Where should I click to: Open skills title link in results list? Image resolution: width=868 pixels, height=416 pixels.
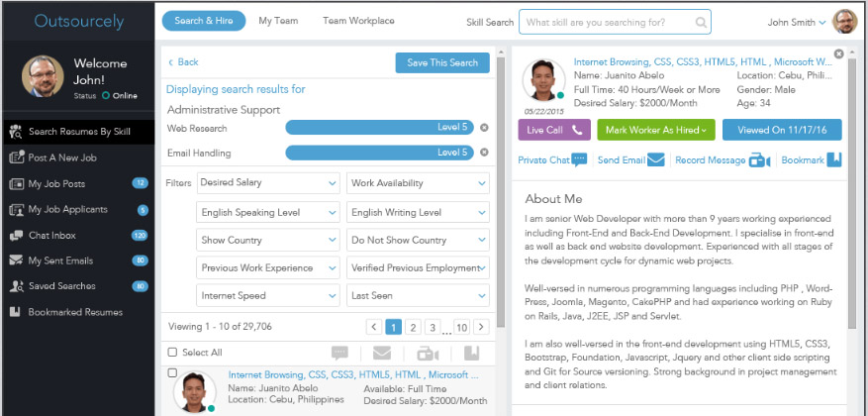click(x=353, y=375)
